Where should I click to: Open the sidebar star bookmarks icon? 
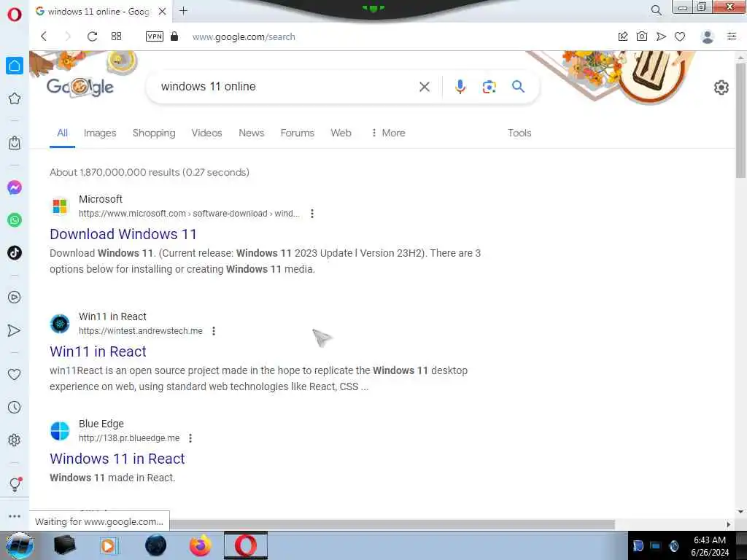tap(15, 98)
